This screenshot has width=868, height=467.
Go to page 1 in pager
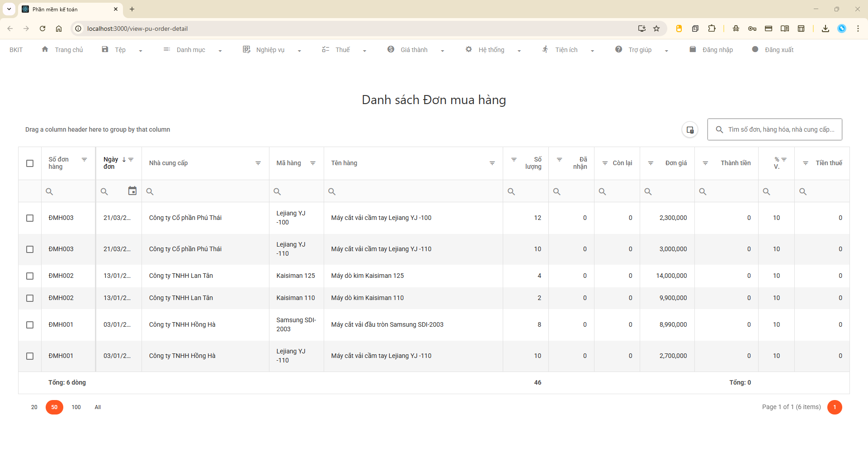click(835, 407)
